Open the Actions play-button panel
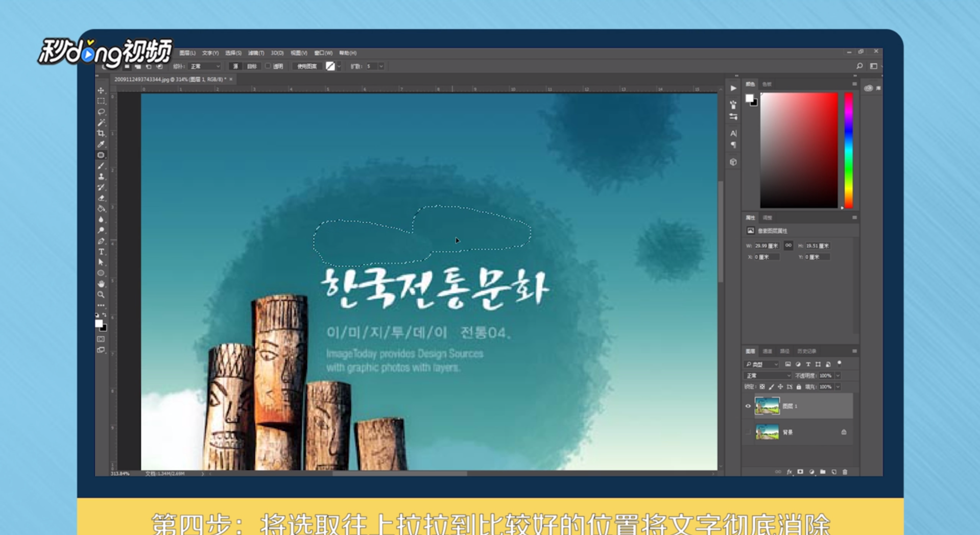Viewport: 980px width, 535px height. pyautogui.click(x=733, y=88)
